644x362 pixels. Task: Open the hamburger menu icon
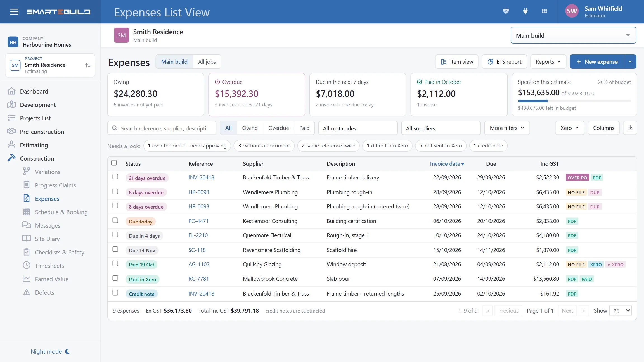14,12
